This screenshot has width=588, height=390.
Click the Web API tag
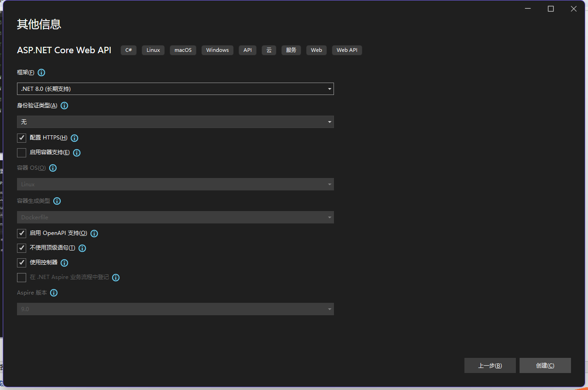point(347,50)
